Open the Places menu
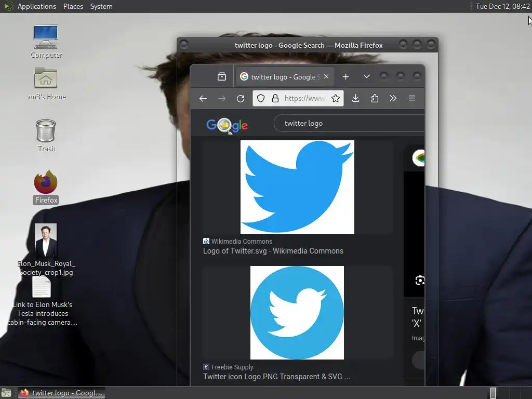Viewport: 532px width, 399px height. [x=73, y=6]
